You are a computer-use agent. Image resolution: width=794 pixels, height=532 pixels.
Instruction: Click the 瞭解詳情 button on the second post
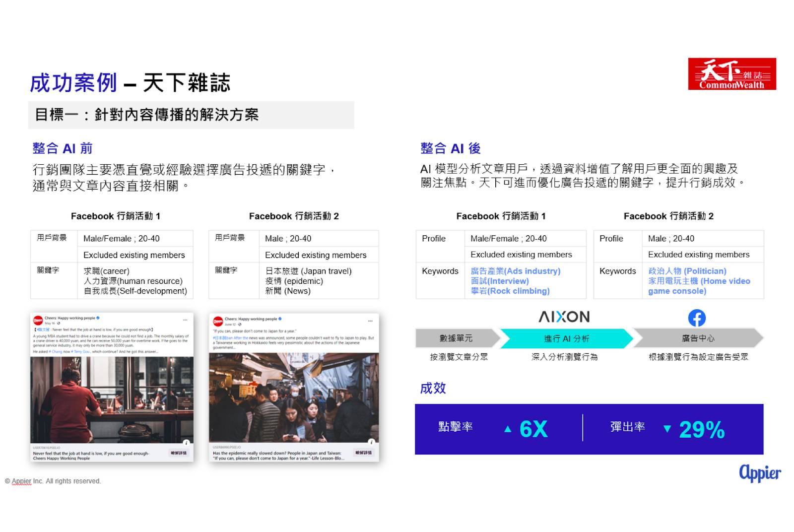click(x=363, y=453)
